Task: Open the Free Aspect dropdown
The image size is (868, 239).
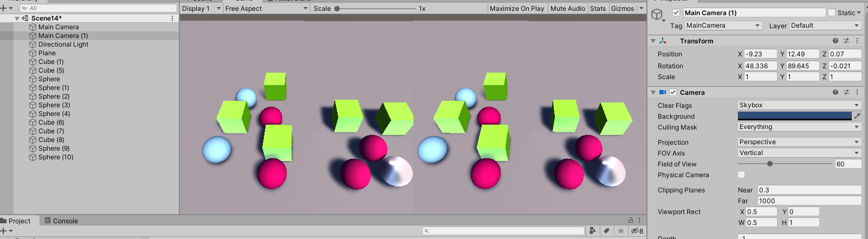Action: 266,9
